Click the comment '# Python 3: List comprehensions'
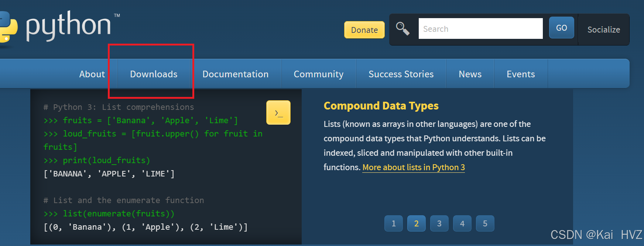 click(119, 107)
